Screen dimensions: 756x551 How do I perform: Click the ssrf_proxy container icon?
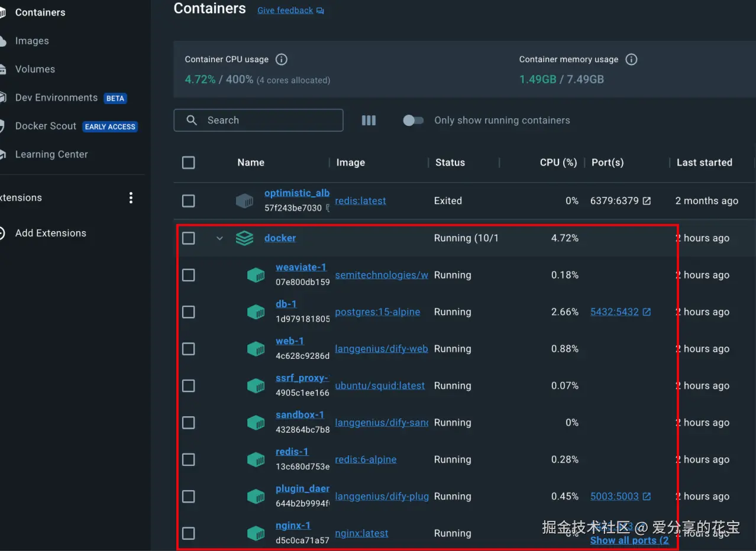click(x=256, y=386)
